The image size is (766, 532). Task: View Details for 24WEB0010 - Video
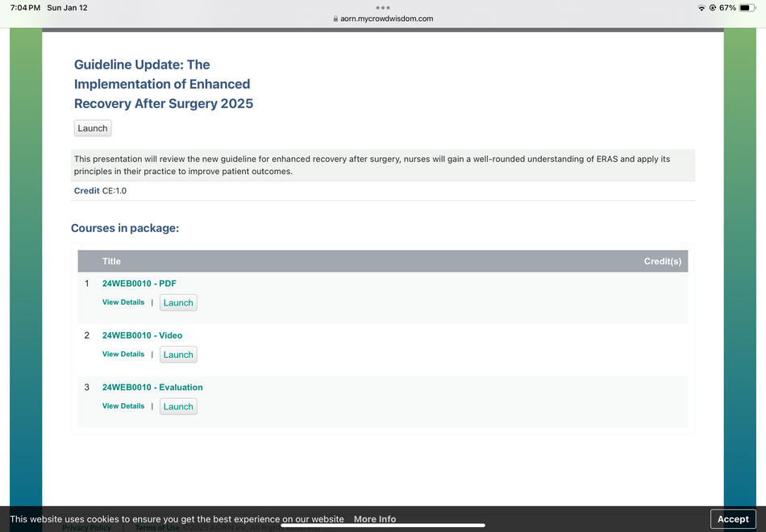point(123,354)
